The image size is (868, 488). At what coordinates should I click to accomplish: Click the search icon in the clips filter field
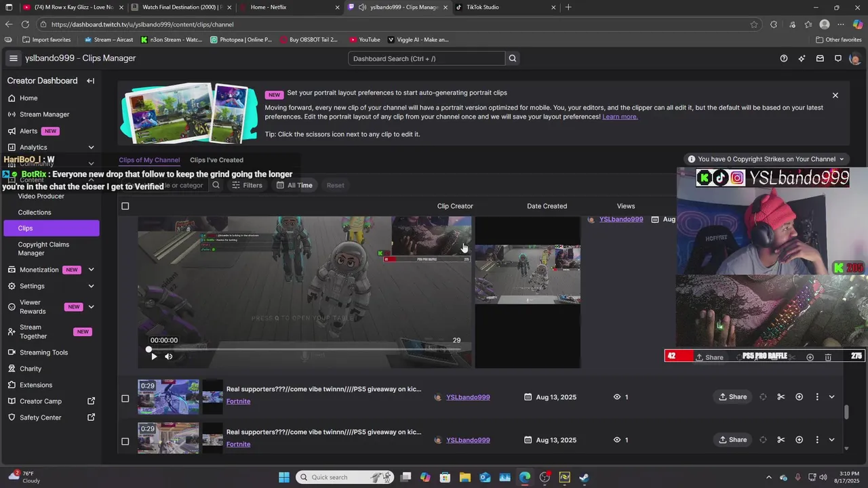216,185
